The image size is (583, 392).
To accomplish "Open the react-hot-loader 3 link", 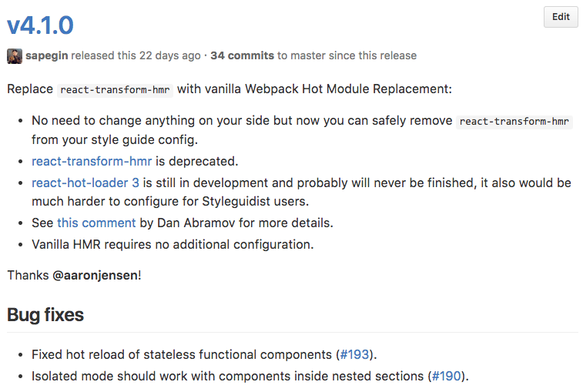I will pyautogui.click(x=85, y=183).
